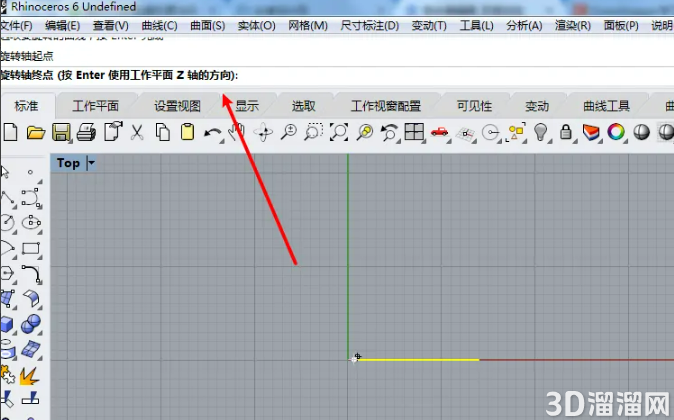Open object snap circle icon
Screen dimensions: 674x420
point(490,132)
